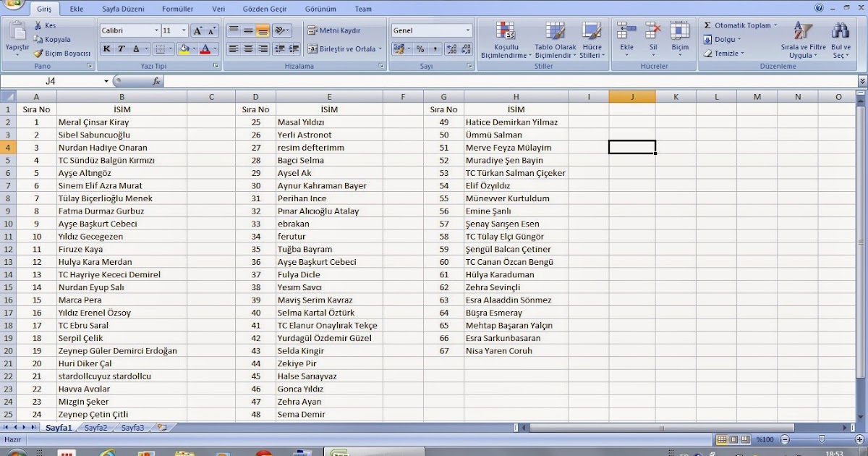
Task: Click Bul ve Seç binoculars icon
Action: coord(841,31)
